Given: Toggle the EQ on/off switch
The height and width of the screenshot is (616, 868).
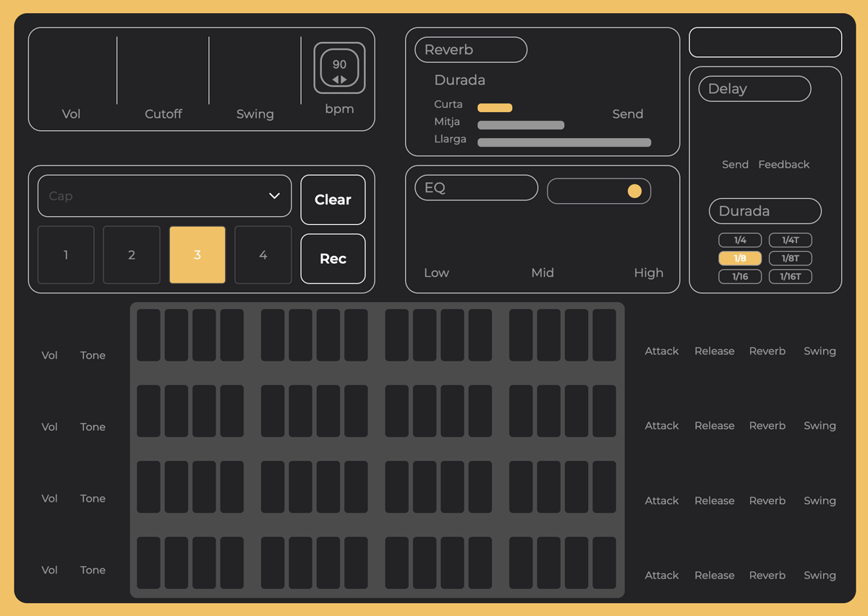Looking at the screenshot, I should pyautogui.click(x=599, y=191).
